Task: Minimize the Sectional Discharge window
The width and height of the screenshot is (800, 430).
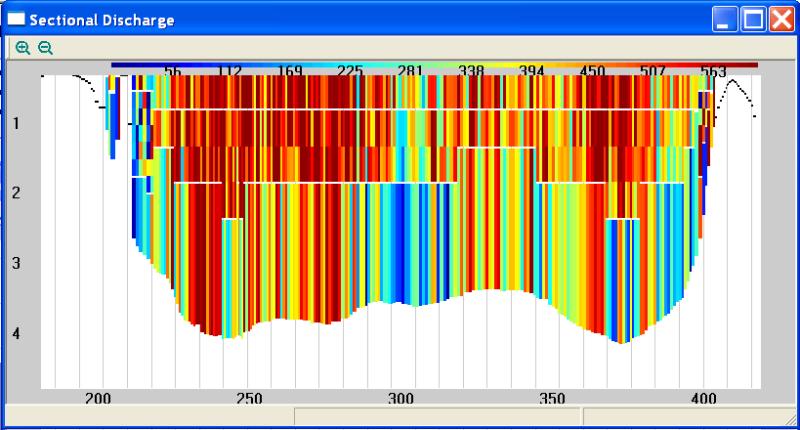Action: 725,20
